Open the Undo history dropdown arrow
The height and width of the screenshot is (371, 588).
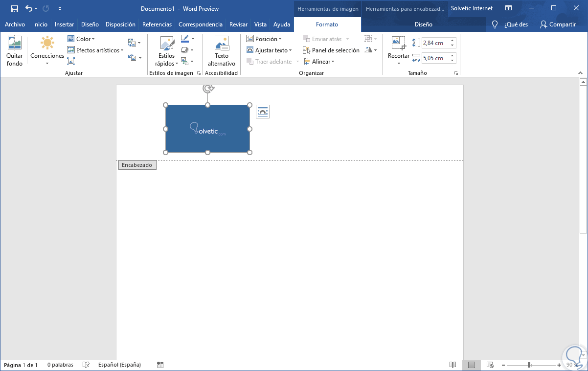(x=36, y=8)
